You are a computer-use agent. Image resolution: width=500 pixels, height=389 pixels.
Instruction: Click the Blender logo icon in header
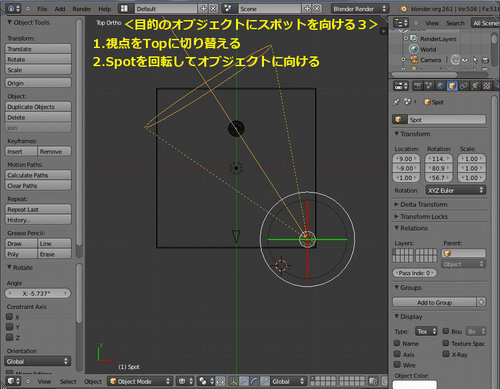(403, 9)
